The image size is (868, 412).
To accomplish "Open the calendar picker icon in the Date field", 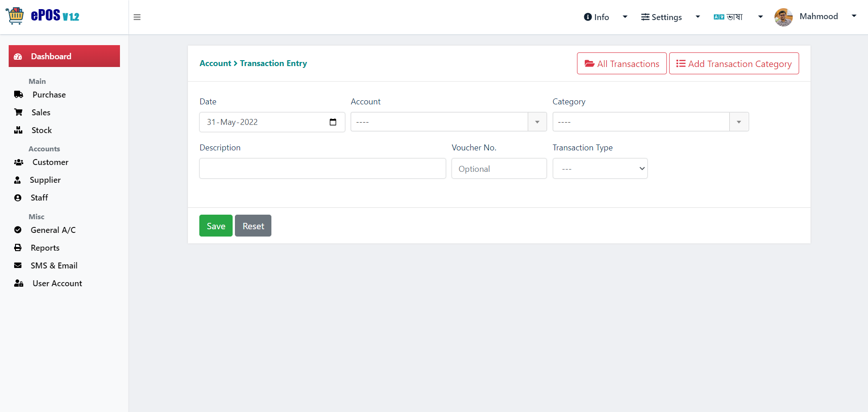I will [333, 122].
